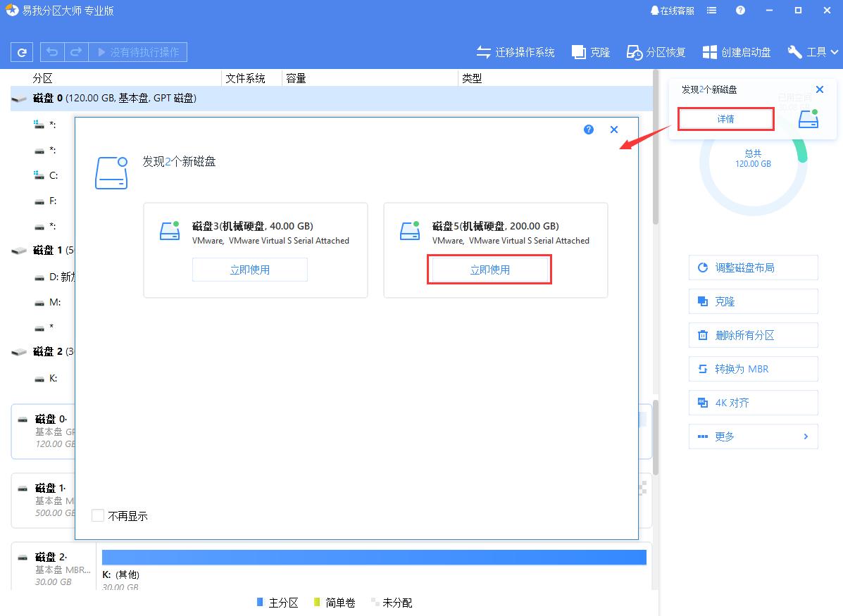Click 克隆 in the top toolbar
843x616 pixels.
(x=590, y=51)
